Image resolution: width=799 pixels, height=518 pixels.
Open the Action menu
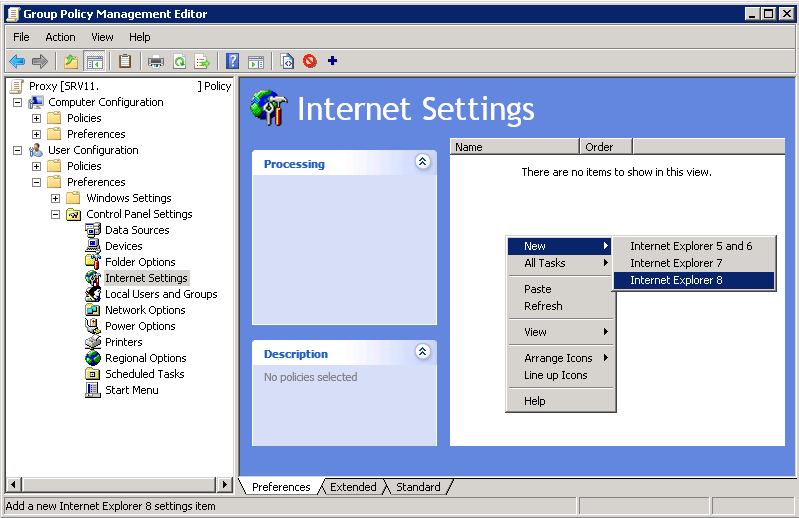point(60,37)
